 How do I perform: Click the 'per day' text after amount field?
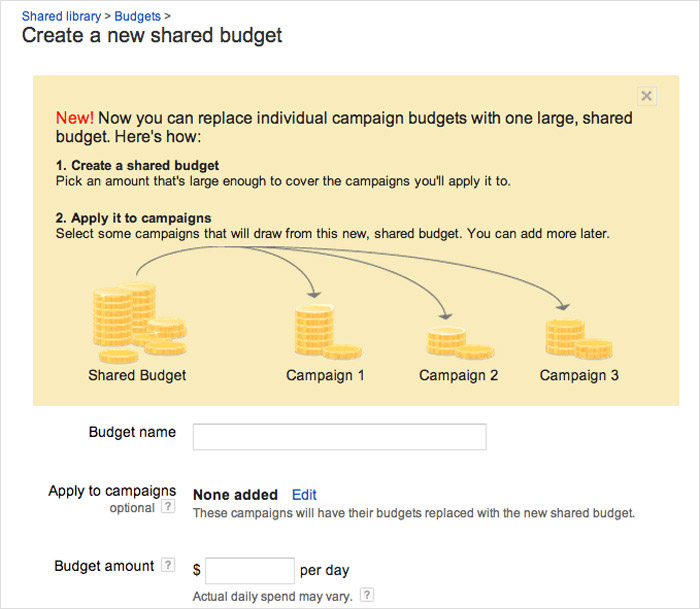[325, 570]
